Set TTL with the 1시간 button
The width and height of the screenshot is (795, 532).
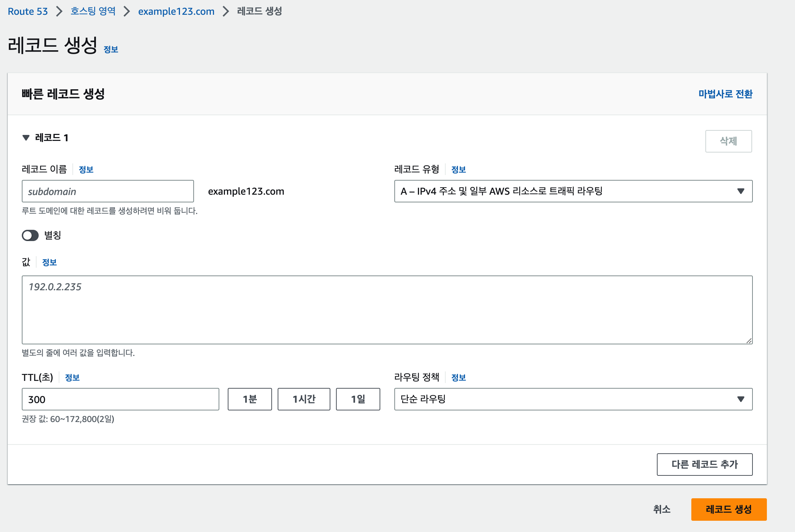pyautogui.click(x=304, y=399)
